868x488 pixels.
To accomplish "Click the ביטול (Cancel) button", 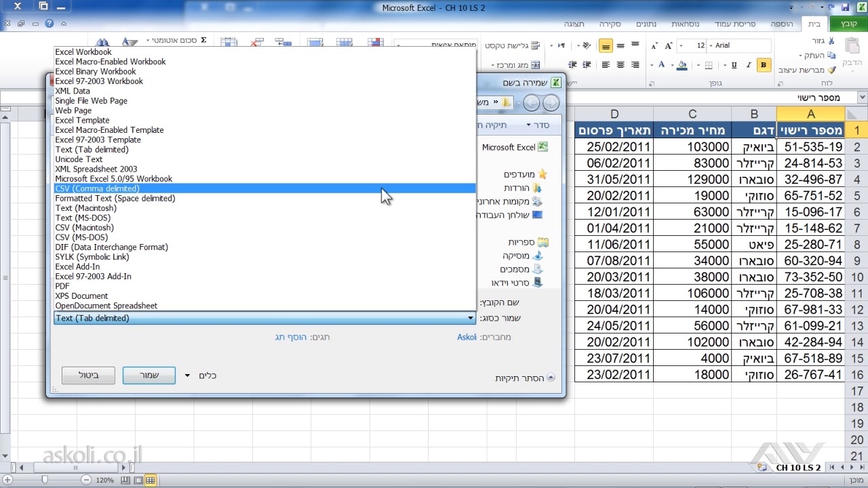I will 88,375.
